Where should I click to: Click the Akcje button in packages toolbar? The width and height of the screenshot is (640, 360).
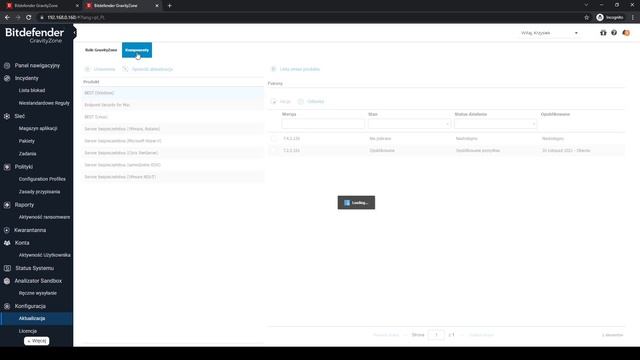(x=280, y=101)
